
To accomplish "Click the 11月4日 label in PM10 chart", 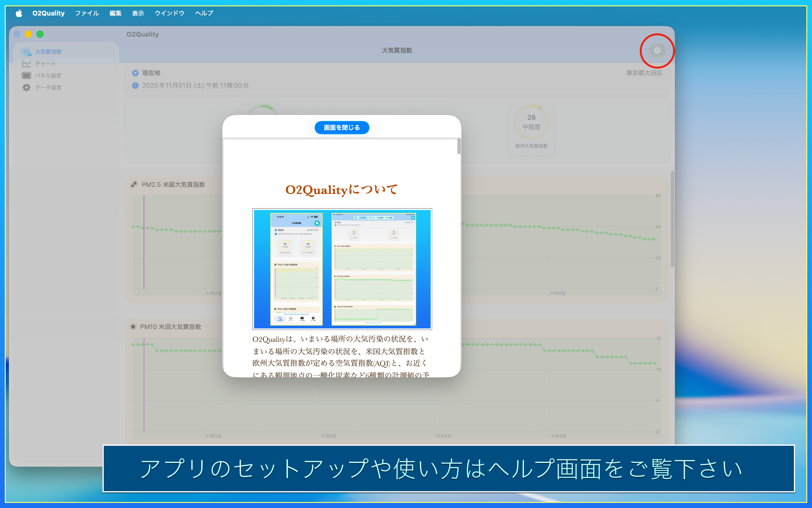I will click(443, 436).
